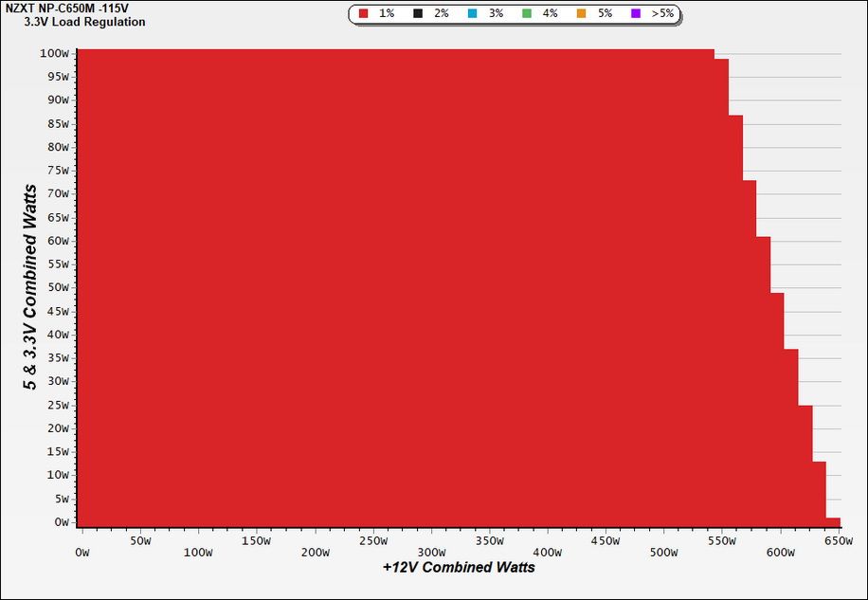The height and width of the screenshot is (600, 868).
Task: Click the 300W label on the horizontal axis
Action: pyautogui.click(x=431, y=553)
